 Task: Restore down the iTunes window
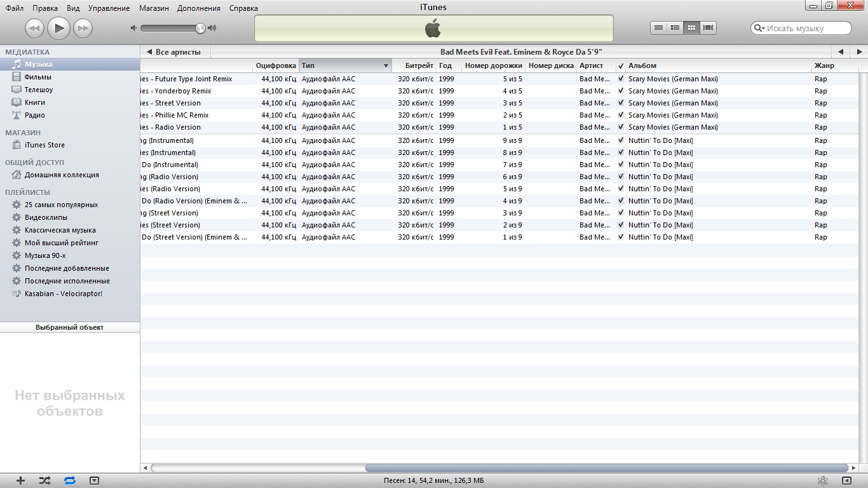click(x=829, y=5)
